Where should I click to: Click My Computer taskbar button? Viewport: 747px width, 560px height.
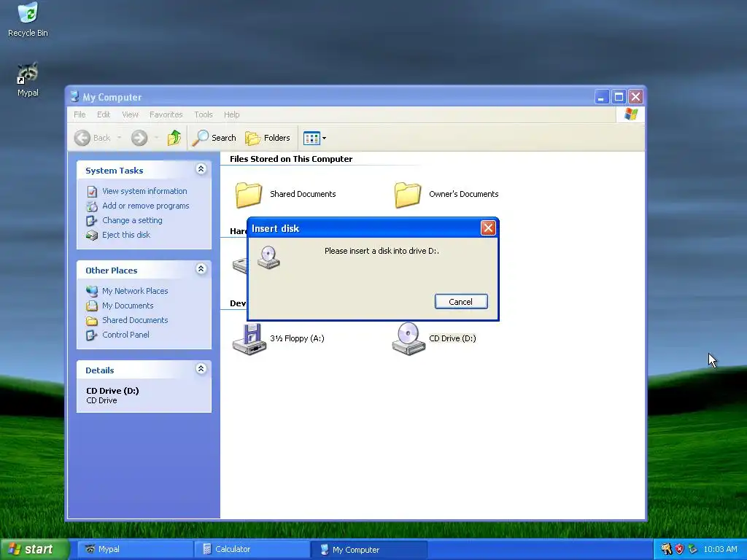click(x=368, y=550)
